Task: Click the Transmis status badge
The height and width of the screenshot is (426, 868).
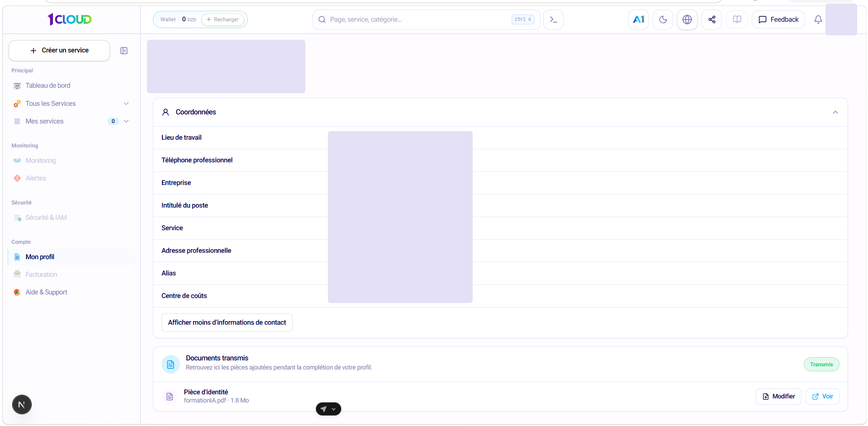Action: 821,364
